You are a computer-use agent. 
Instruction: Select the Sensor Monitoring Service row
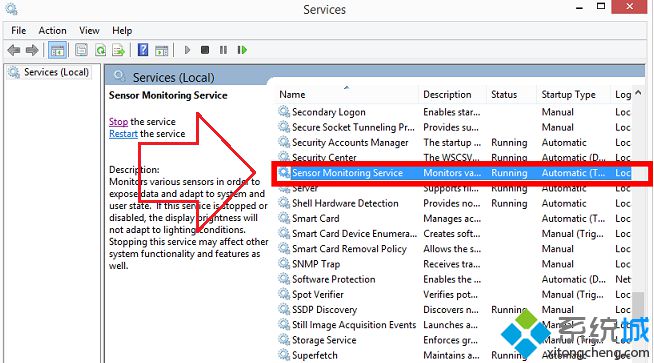pyautogui.click(x=455, y=173)
